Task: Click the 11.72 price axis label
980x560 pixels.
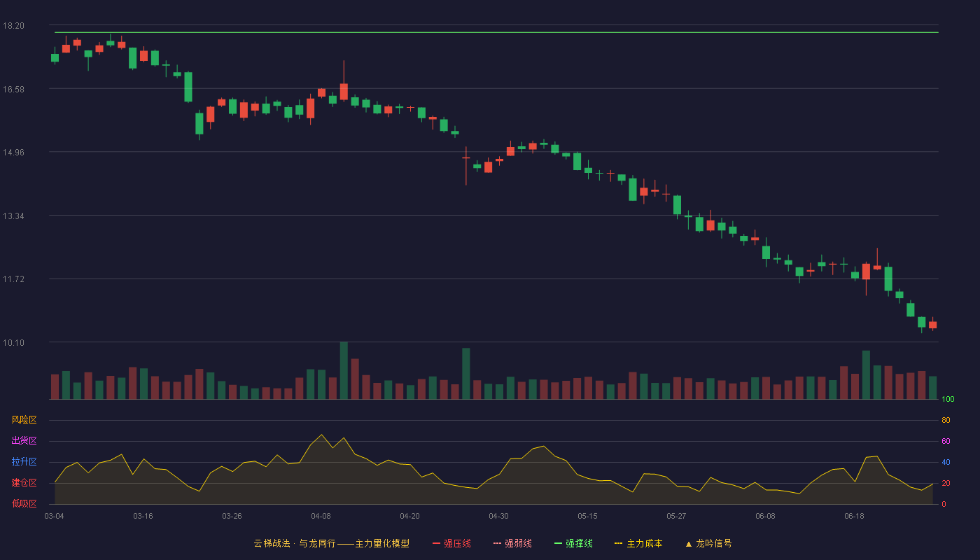Action: 13,279
